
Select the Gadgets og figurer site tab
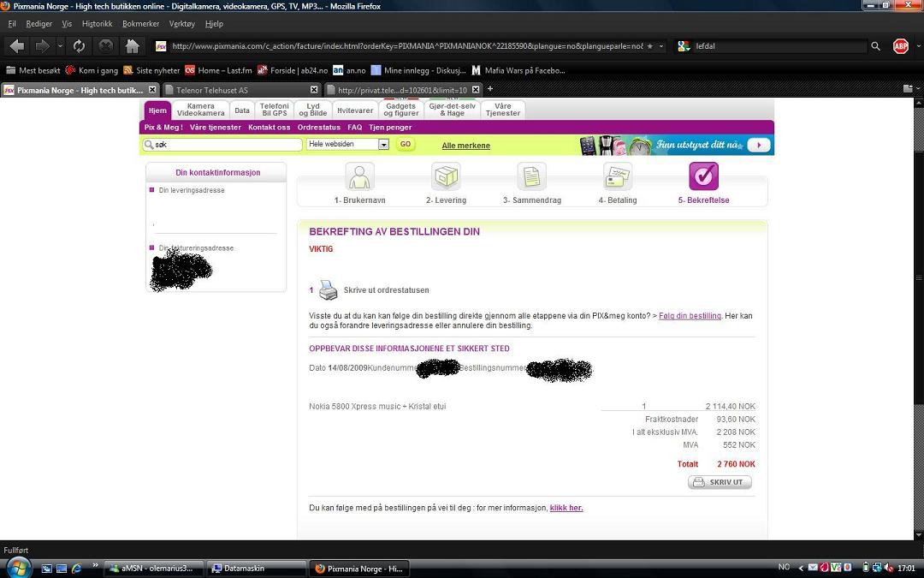click(x=400, y=110)
